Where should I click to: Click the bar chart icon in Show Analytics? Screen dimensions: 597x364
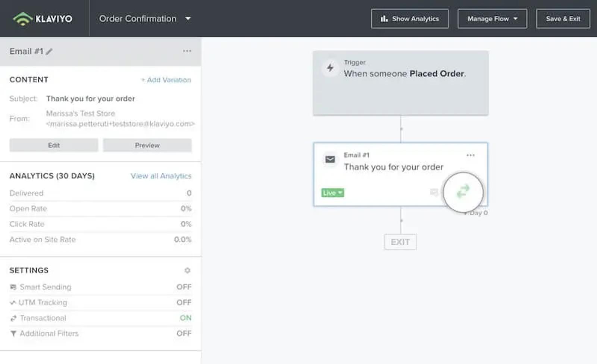[x=384, y=19]
